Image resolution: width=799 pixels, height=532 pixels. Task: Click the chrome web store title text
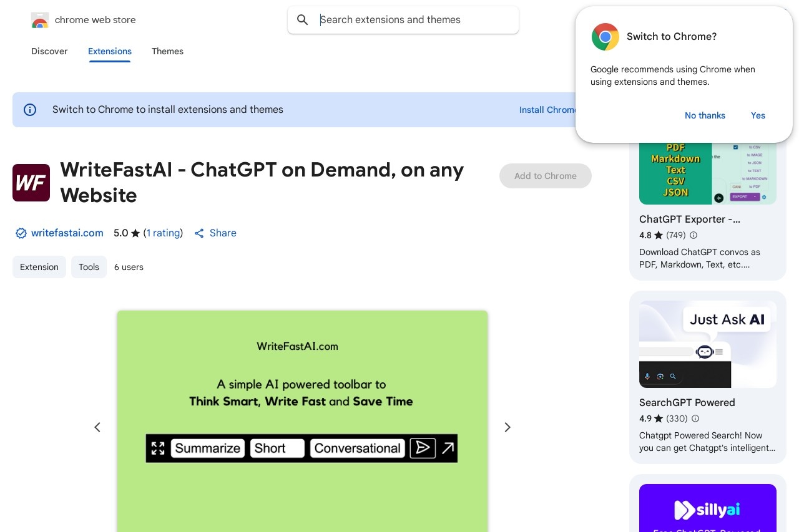pyautogui.click(x=96, y=20)
